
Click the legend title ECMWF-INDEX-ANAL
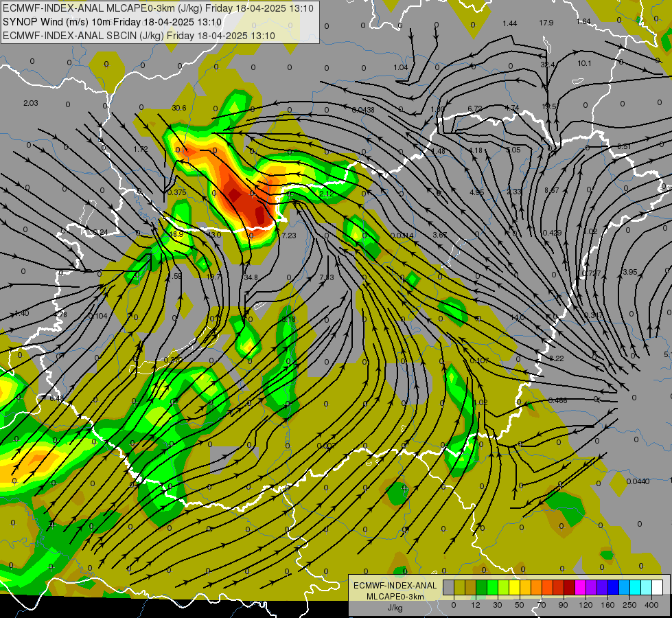coord(395,586)
